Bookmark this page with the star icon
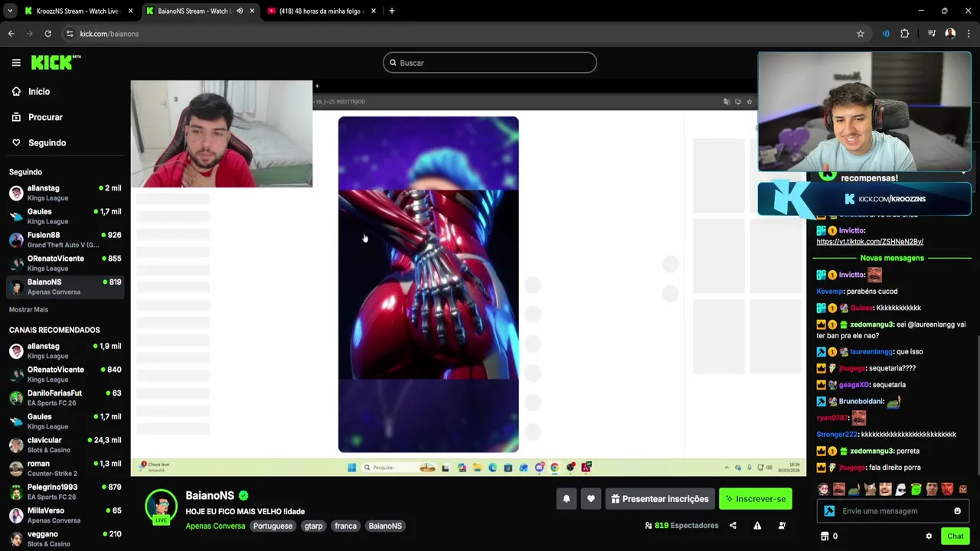 click(860, 34)
